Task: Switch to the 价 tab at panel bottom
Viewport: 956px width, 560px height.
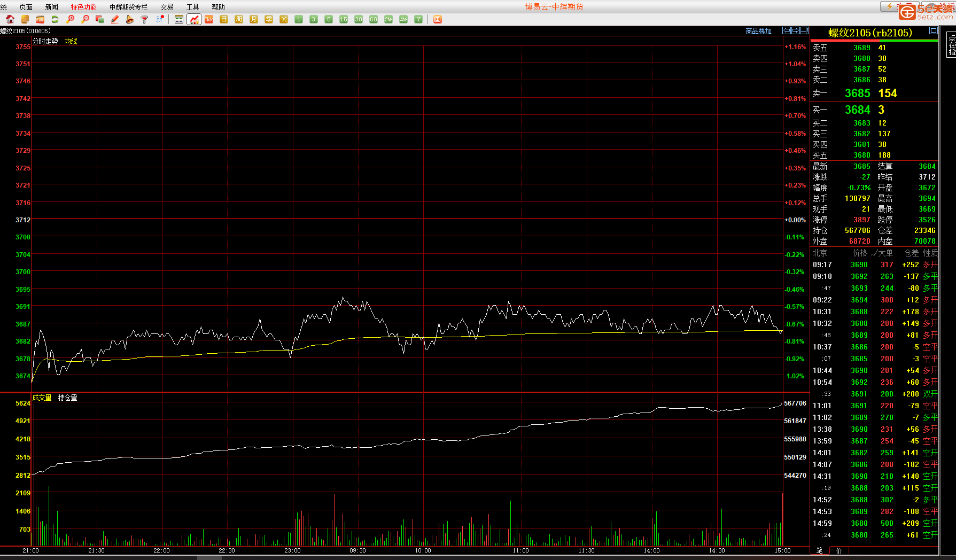Action: click(x=839, y=550)
